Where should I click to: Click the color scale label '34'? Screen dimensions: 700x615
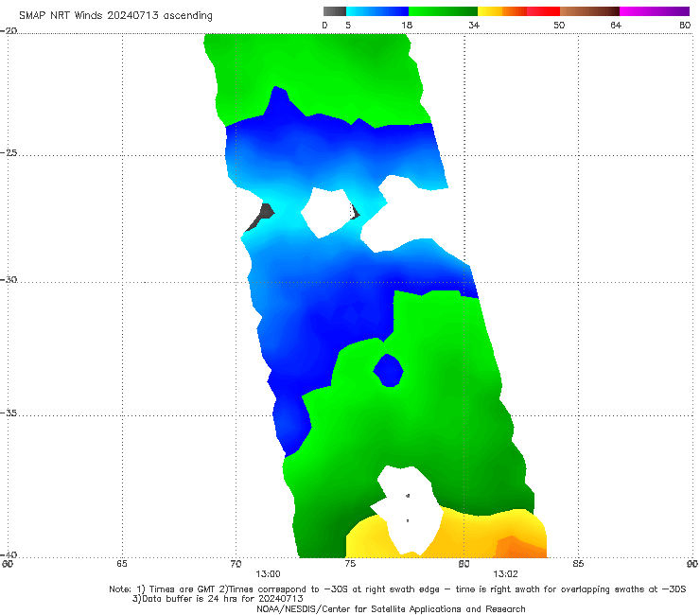coord(474,25)
